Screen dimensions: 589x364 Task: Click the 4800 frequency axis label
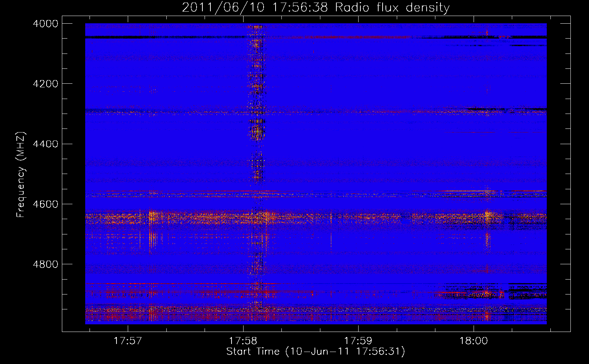(x=45, y=264)
